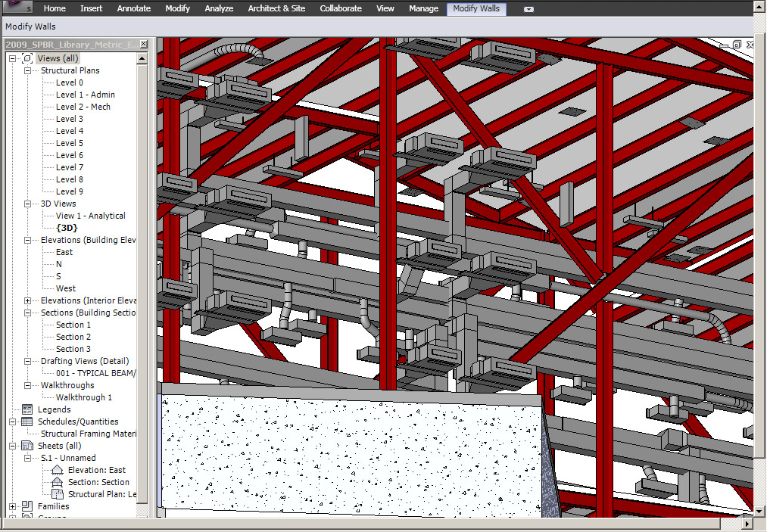Collapse the Schedules/Quantities node
This screenshot has height=532, width=767.
[13, 422]
